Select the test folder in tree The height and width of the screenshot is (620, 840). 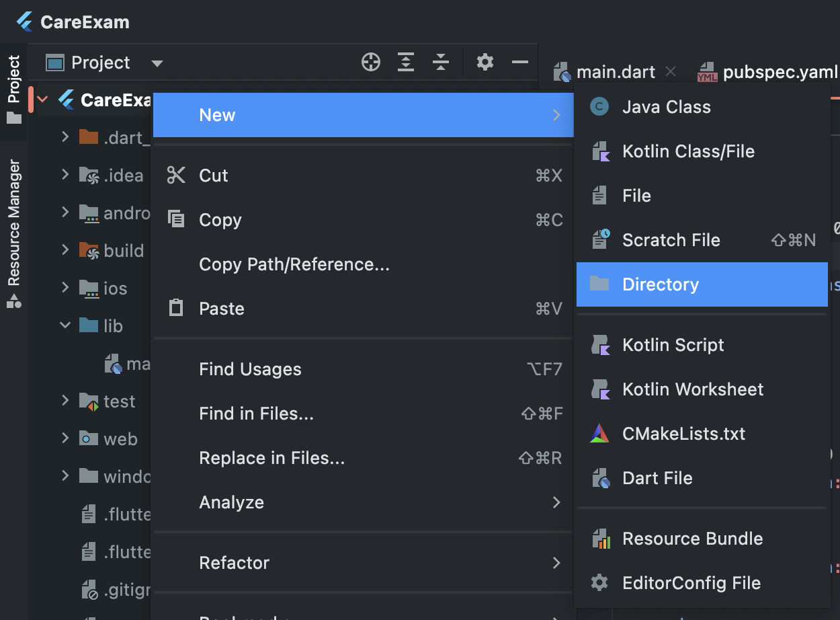tap(108, 401)
